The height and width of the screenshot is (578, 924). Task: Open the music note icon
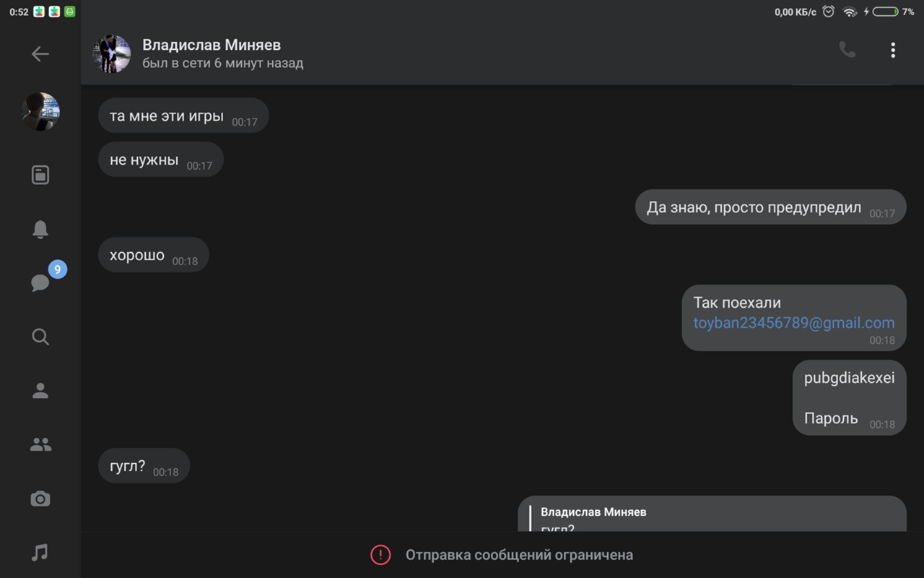[x=40, y=553]
